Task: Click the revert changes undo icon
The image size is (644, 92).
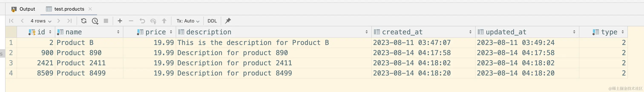Action: pos(142,21)
